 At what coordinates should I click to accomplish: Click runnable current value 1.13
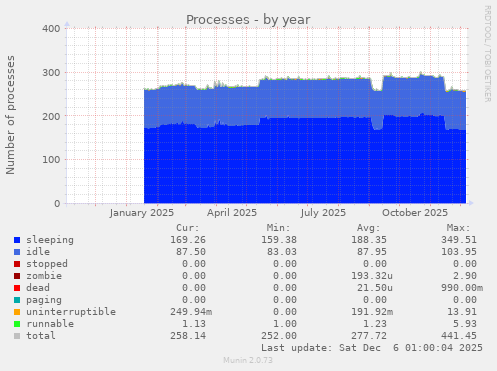point(194,324)
